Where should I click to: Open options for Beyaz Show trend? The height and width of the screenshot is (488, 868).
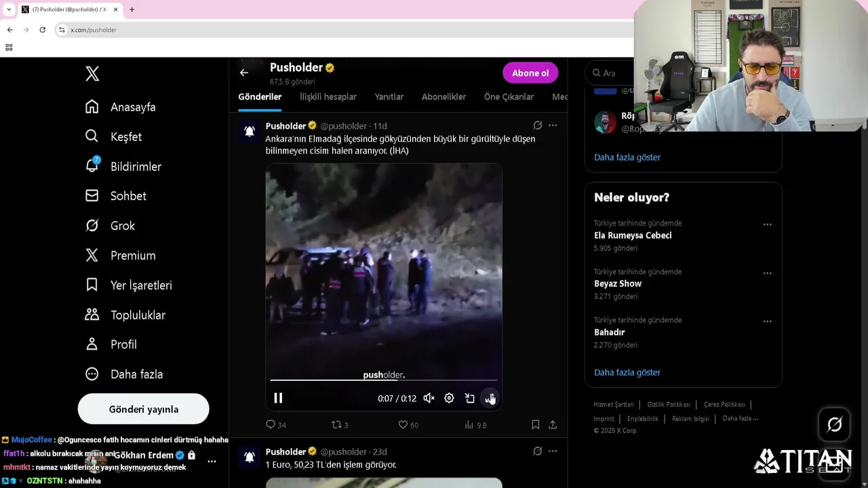767,273
